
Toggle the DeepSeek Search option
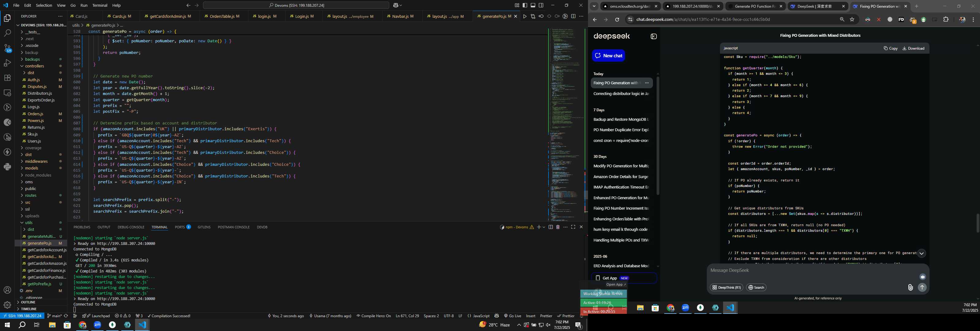click(756, 287)
